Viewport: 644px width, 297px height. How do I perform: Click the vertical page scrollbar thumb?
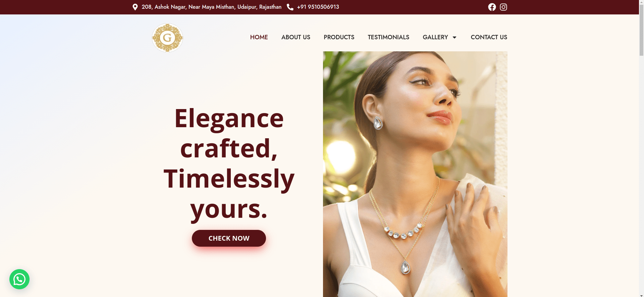641,30
